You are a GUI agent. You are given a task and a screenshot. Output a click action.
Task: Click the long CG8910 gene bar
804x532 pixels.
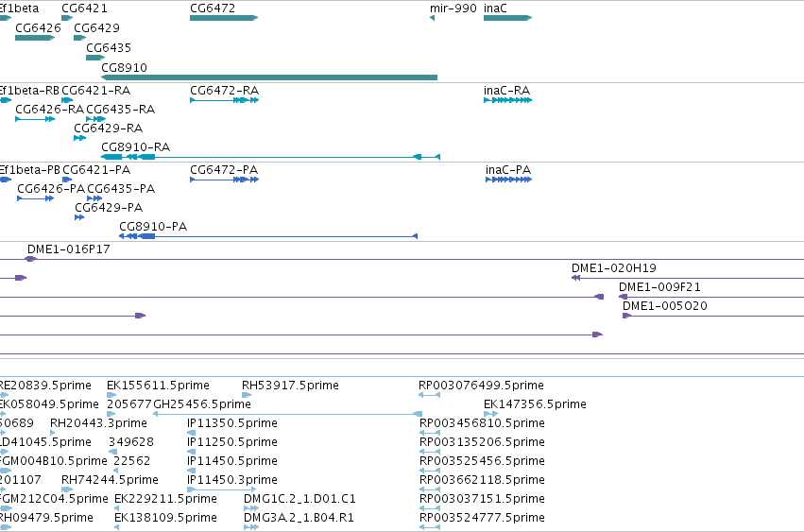(x=269, y=77)
